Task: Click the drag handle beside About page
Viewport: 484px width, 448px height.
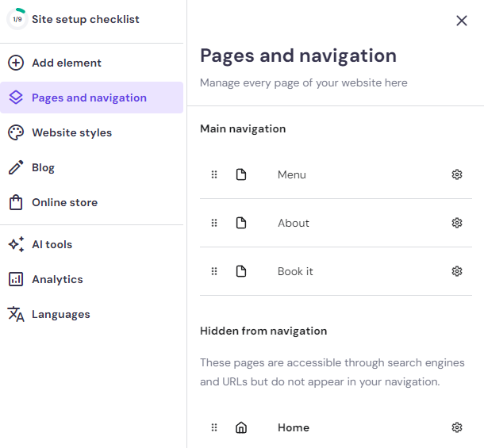Action: point(214,223)
